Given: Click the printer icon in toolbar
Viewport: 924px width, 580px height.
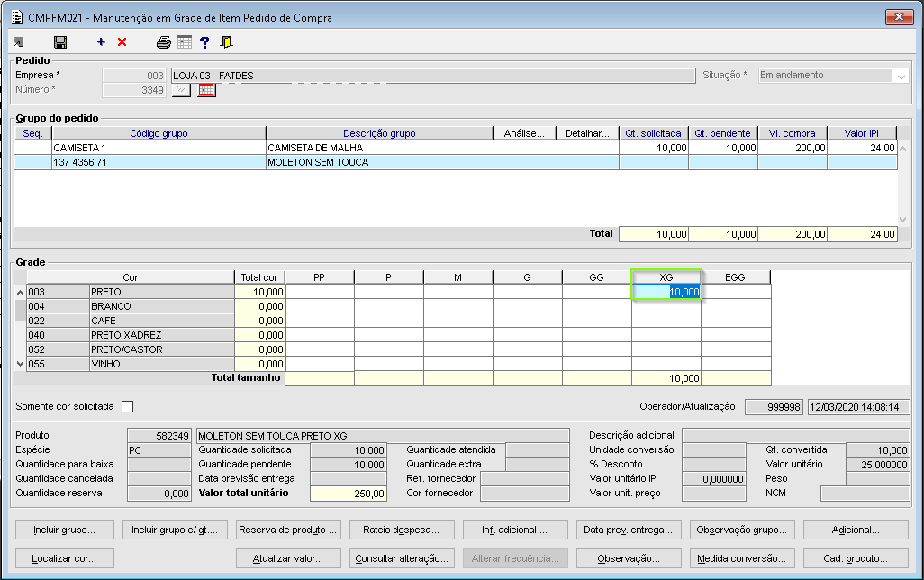Looking at the screenshot, I should click(x=163, y=42).
